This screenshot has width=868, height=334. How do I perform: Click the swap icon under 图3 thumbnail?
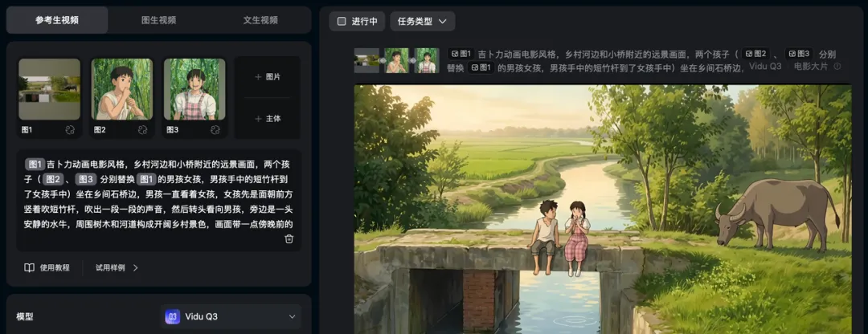(x=215, y=130)
